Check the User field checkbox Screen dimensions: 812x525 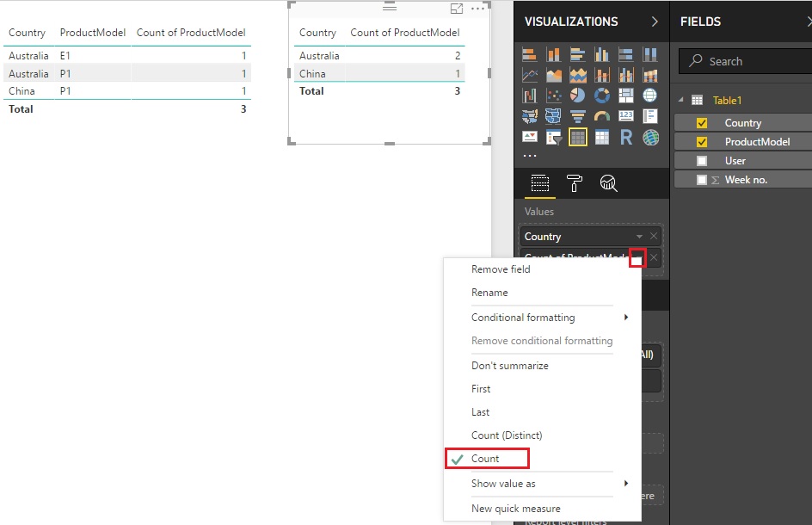(702, 161)
